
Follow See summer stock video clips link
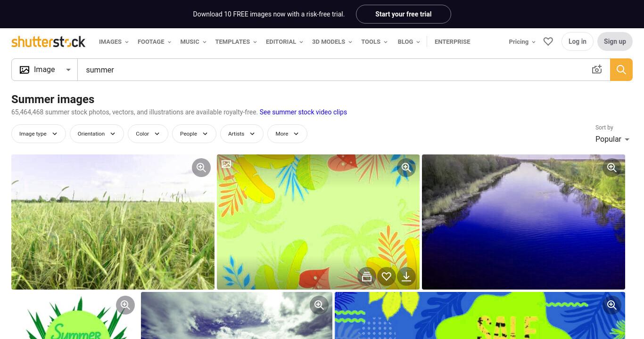point(303,112)
